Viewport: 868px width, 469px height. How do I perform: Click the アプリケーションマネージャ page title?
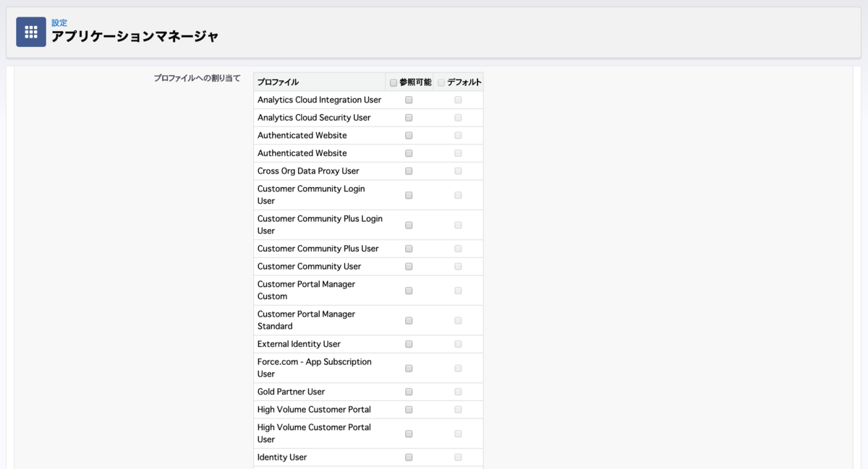click(x=135, y=36)
